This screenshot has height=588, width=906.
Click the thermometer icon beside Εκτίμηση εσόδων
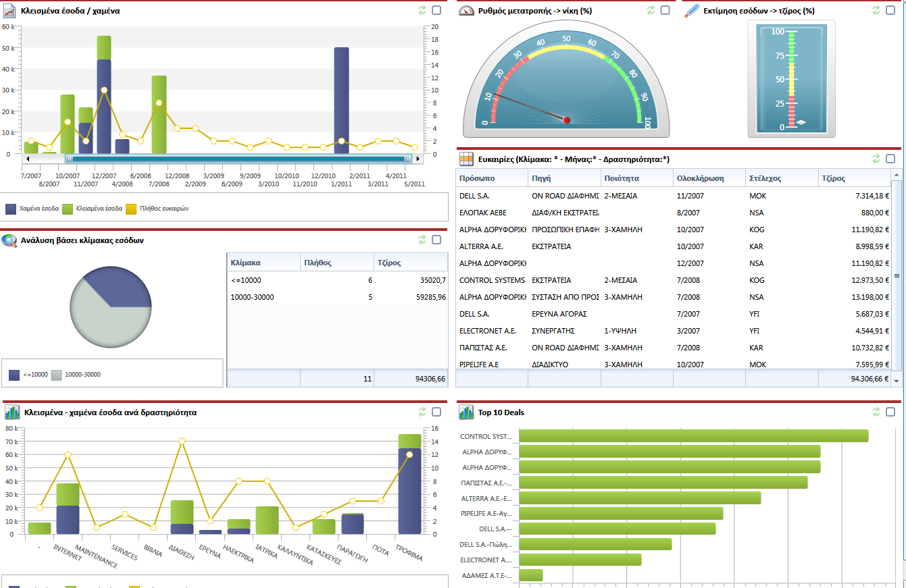[x=692, y=11]
